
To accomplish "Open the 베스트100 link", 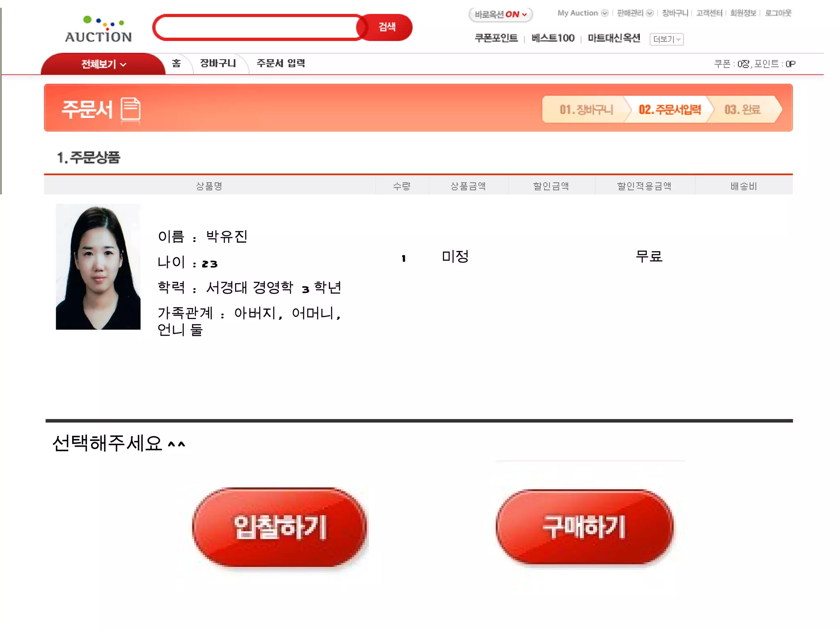I will [553, 38].
